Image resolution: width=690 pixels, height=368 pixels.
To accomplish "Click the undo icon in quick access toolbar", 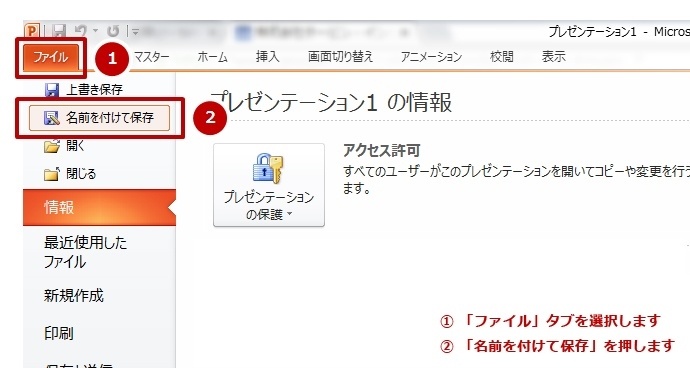I will (x=81, y=31).
